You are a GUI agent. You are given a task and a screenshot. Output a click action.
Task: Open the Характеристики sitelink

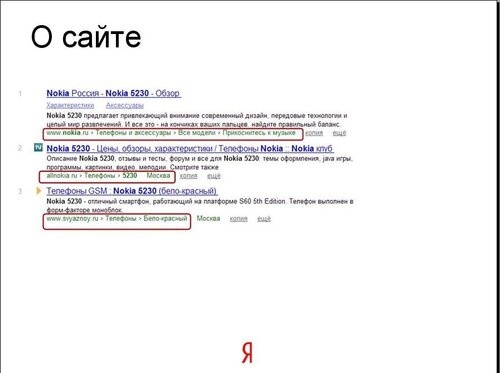(70, 105)
